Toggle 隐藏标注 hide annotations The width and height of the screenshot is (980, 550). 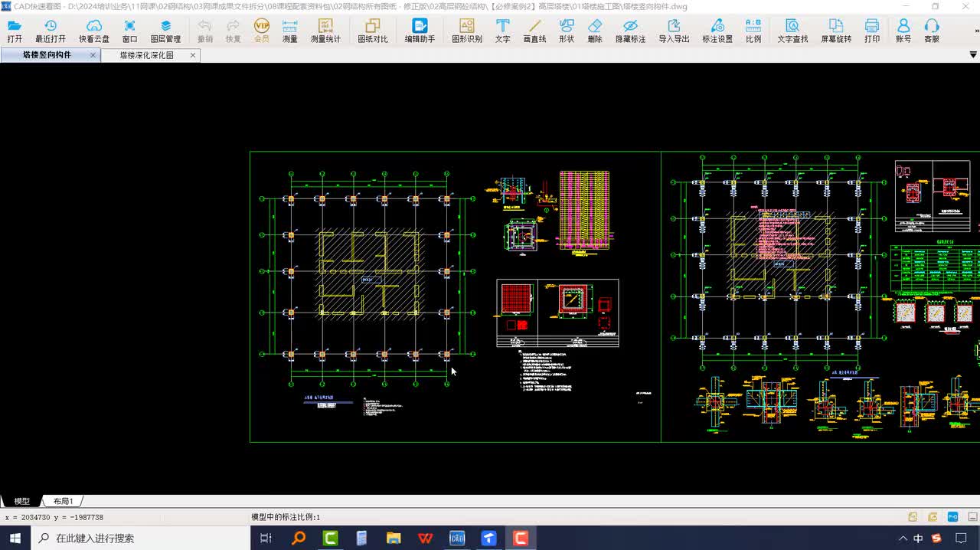[631, 31]
